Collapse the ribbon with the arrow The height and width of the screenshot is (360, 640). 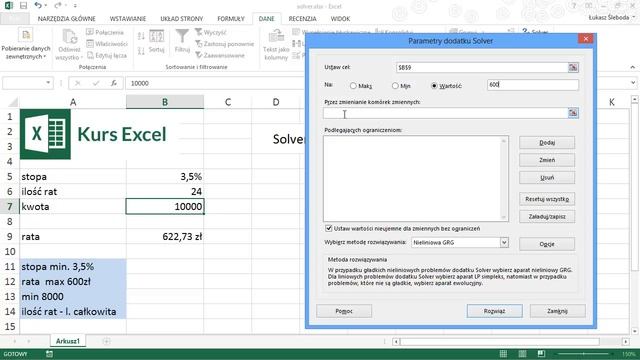click(633, 67)
